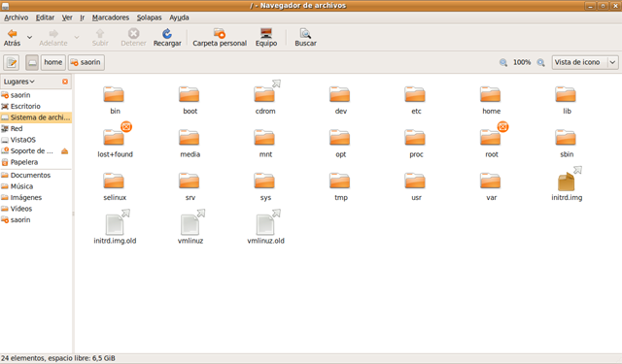Open Papelera in the sidebar

pos(36,162)
